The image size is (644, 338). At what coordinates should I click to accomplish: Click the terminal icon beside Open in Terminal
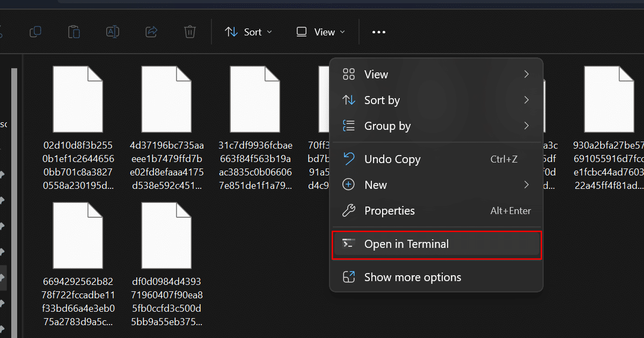tap(349, 244)
